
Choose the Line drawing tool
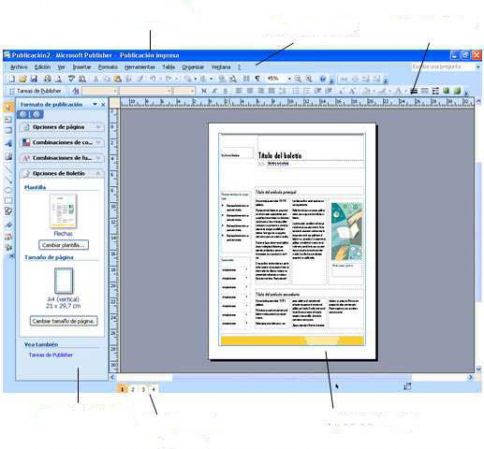click(x=8, y=169)
